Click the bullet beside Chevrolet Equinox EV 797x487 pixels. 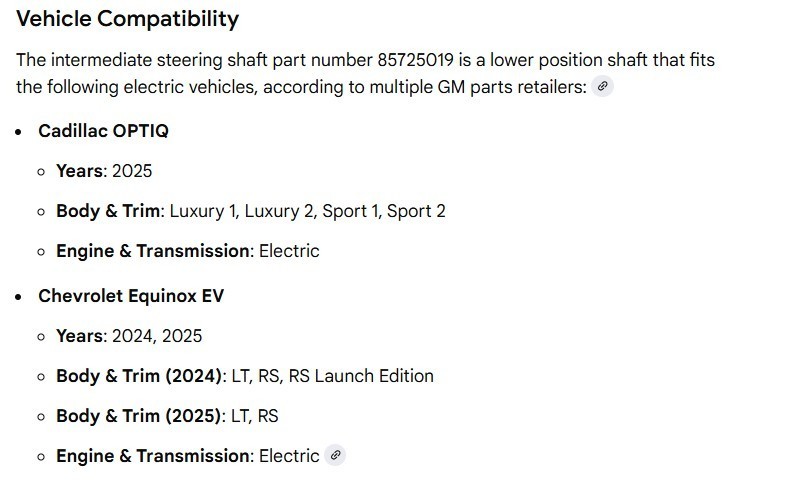pyautogui.click(x=19, y=296)
